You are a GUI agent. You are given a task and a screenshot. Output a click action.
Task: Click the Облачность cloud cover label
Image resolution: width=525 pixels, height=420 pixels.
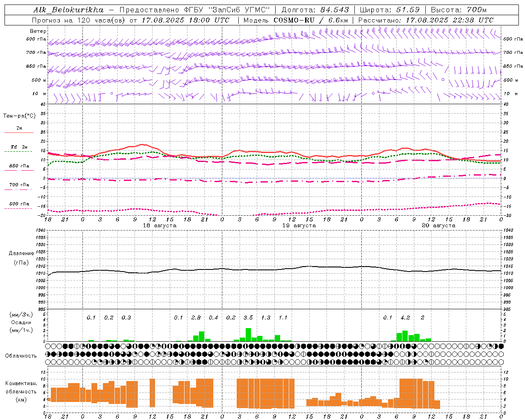point(21,356)
